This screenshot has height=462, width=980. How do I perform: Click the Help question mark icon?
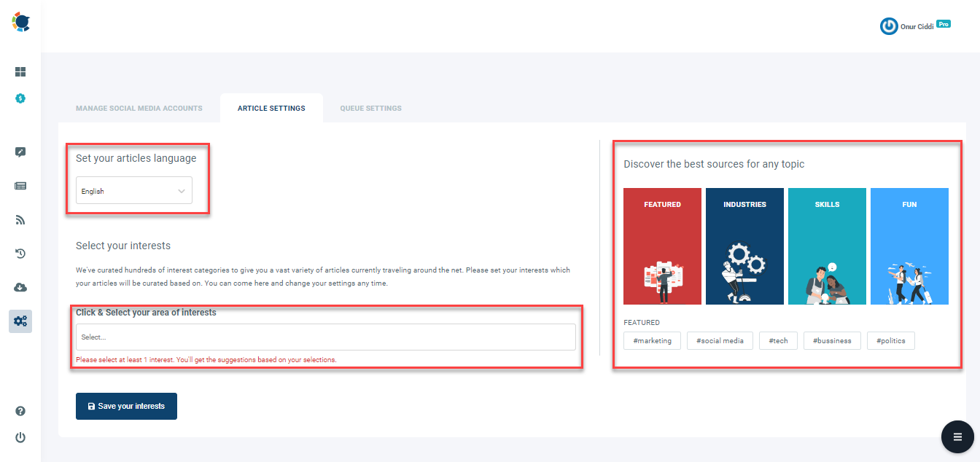[20, 411]
